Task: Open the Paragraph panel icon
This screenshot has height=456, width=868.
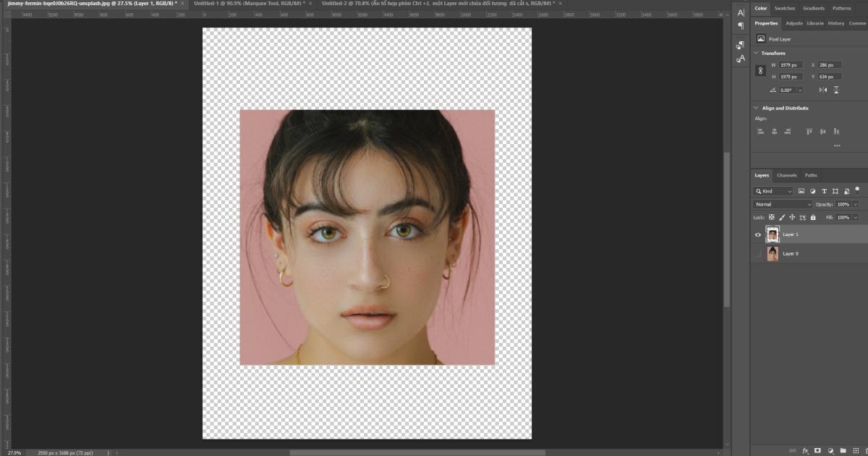Action: click(741, 26)
